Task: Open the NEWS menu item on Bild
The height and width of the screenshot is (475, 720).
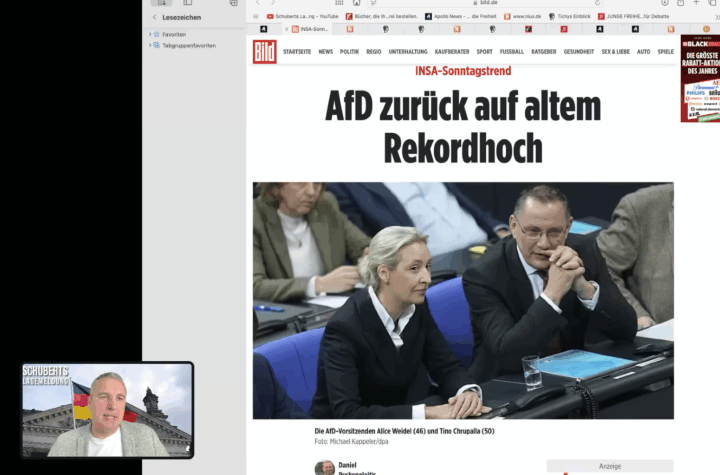Action: click(x=325, y=51)
